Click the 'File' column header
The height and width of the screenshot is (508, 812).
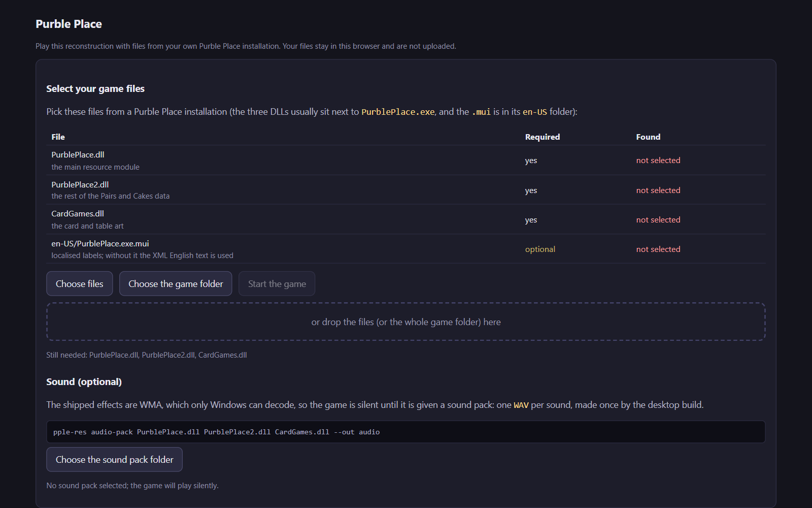coord(58,137)
